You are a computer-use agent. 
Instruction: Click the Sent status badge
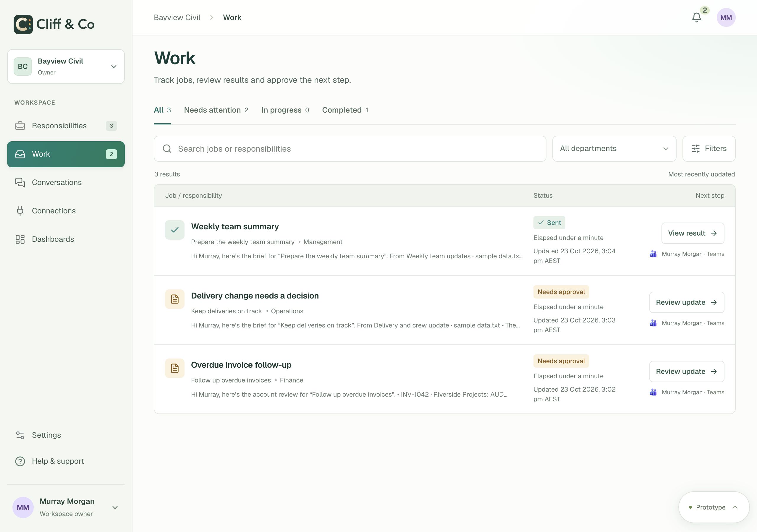click(x=549, y=223)
